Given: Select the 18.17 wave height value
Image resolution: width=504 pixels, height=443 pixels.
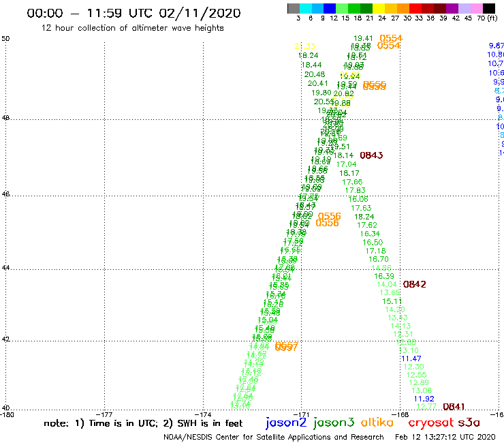Looking at the screenshot, I should click(349, 173).
